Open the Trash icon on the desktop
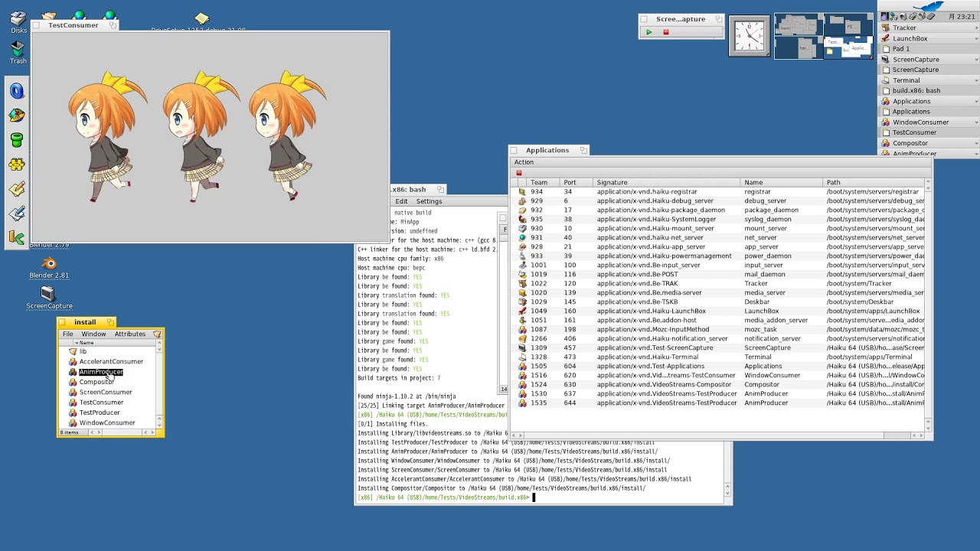The width and height of the screenshot is (980, 551). pos(18,53)
